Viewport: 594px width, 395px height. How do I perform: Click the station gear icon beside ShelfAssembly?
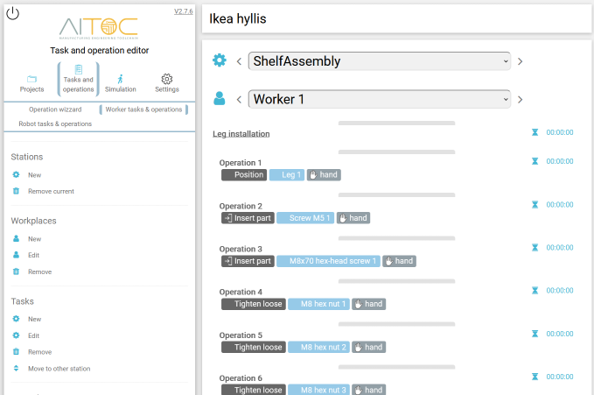[219, 60]
